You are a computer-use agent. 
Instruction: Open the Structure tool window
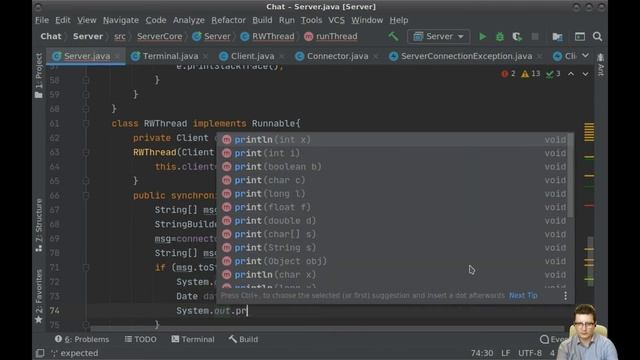(x=39, y=225)
